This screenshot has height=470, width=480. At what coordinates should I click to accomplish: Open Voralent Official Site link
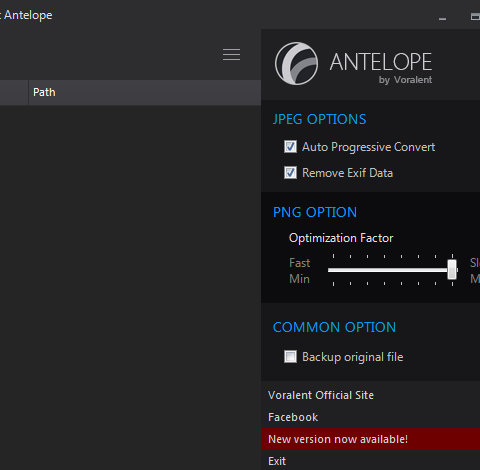click(321, 395)
